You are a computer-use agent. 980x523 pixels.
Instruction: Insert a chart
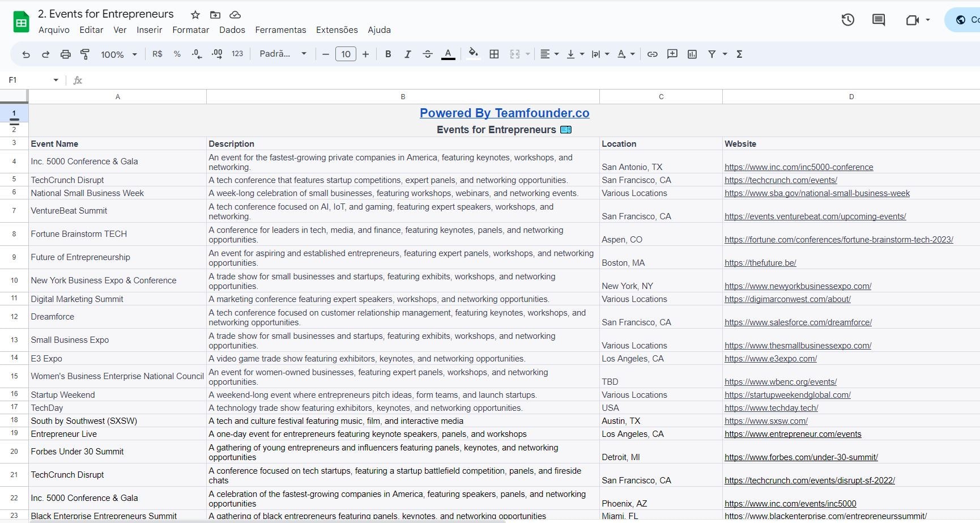pos(692,54)
